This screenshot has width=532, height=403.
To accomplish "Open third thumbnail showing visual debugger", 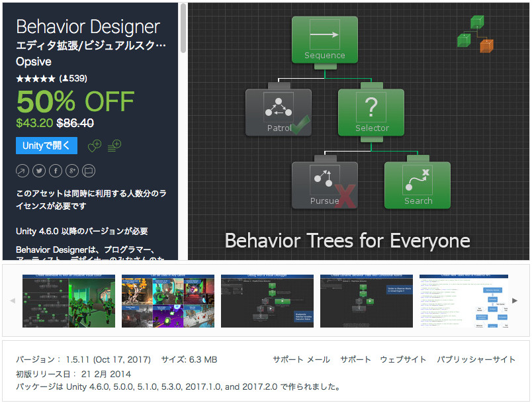I will tap(267, 301).
